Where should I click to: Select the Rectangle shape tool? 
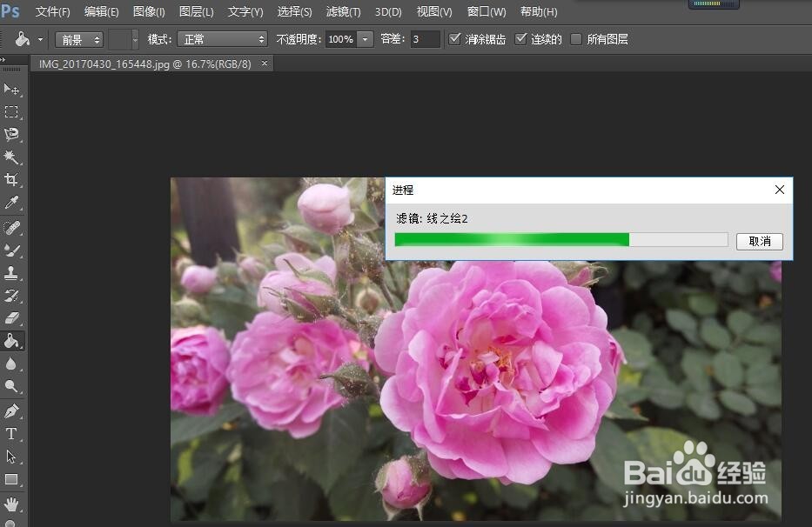pyautogui.click(x=11, y=479)
